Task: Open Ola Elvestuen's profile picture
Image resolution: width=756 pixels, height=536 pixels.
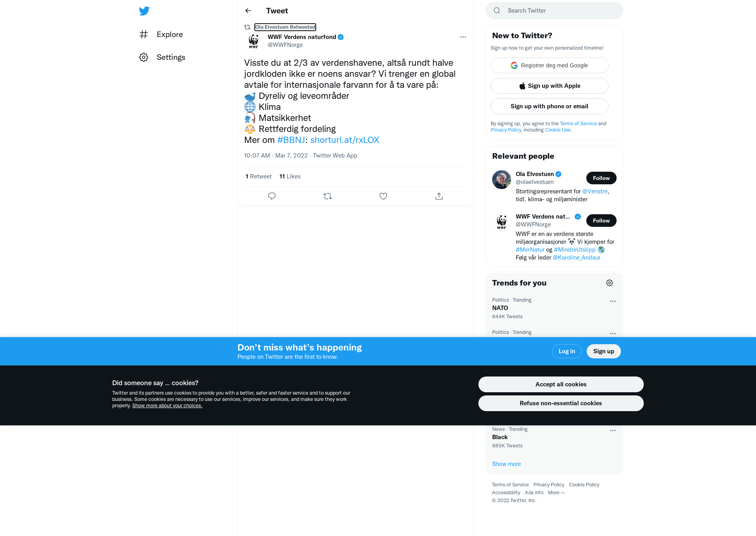Action: (x=502, y=180)
